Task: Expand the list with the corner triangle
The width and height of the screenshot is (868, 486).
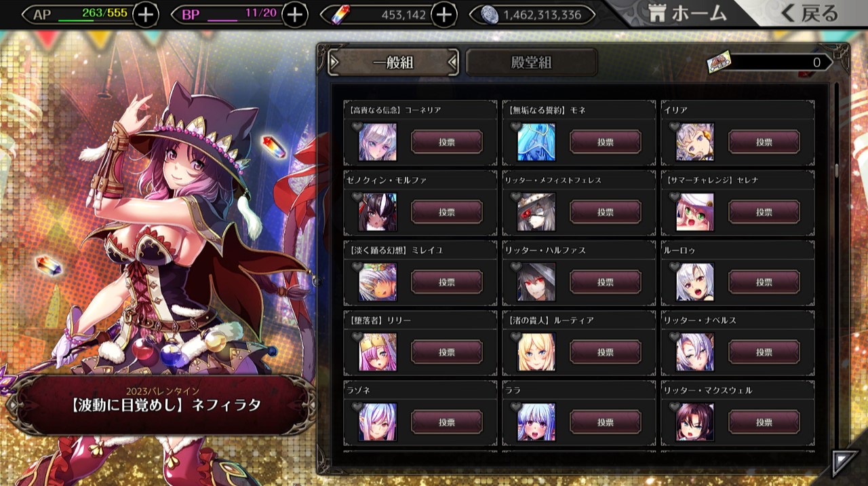Action: [x=845, y=463]
